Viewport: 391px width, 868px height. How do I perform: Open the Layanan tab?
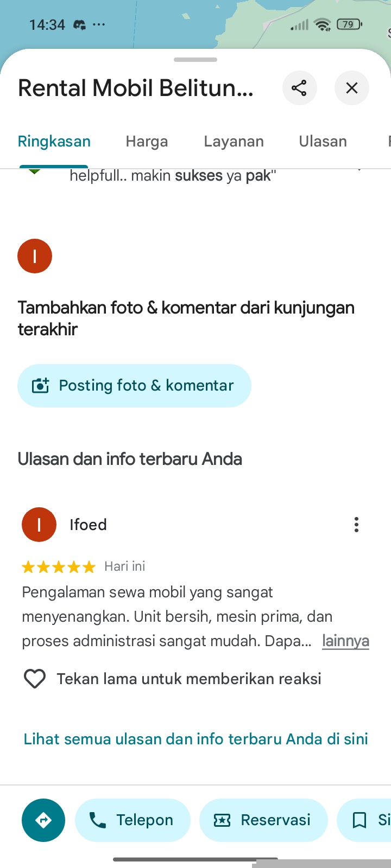pos(234,142)
